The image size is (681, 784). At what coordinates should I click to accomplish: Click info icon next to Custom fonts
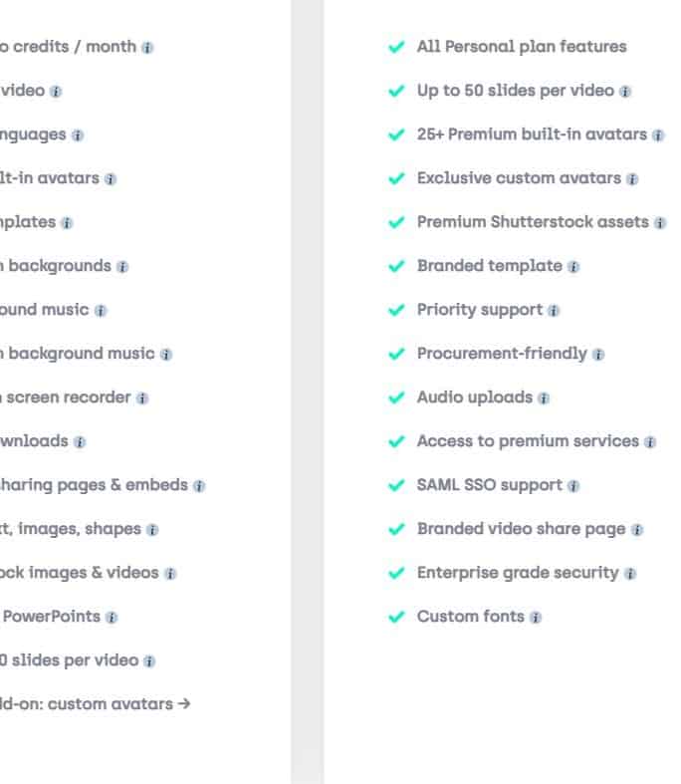click(536, 618)
